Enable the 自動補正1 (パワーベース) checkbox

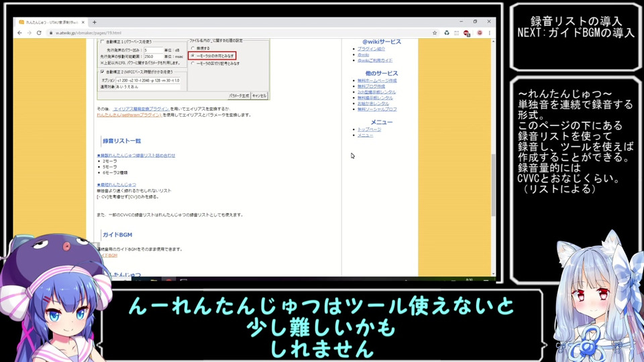click(x=102, y=42)
